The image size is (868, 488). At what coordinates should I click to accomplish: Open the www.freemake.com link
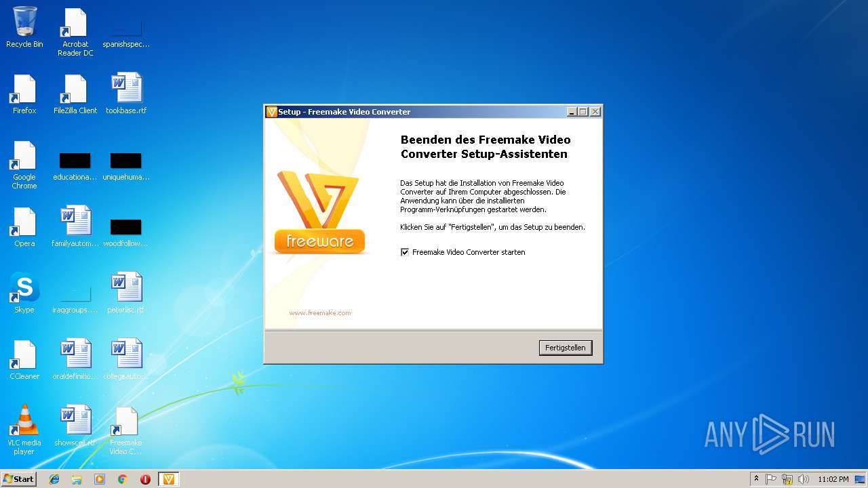tap(320, 313)
